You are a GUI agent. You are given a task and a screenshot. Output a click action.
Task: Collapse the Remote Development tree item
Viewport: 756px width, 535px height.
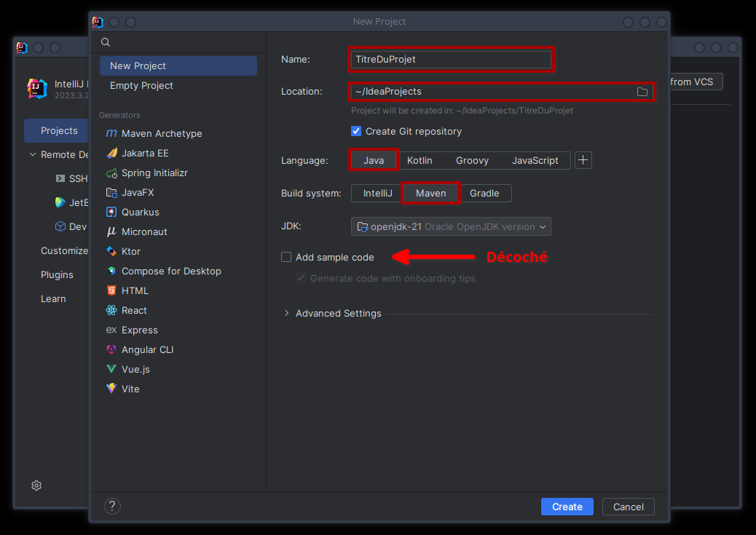pos(33,155)
